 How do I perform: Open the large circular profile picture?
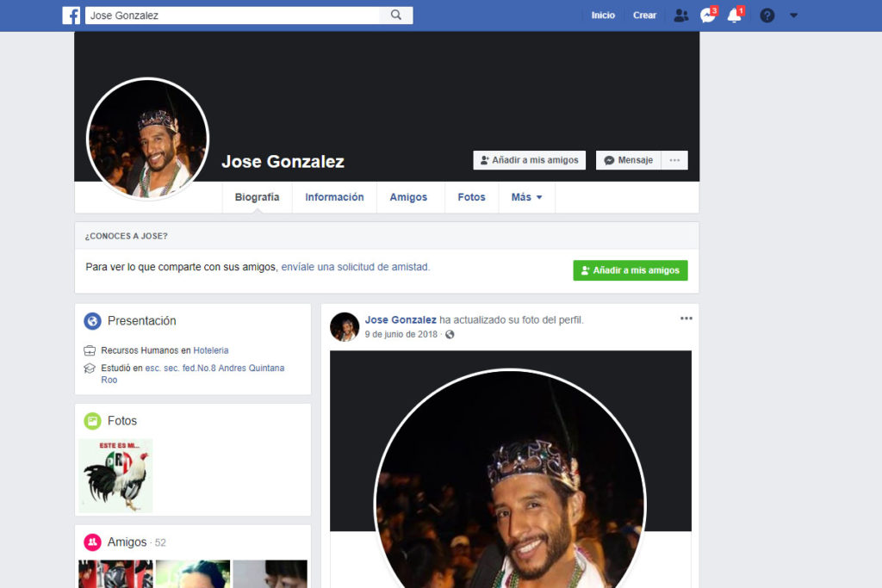148,139
